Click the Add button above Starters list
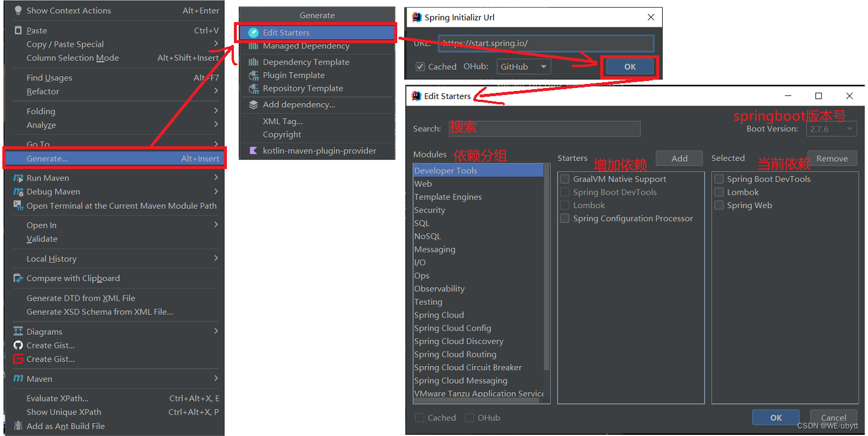Image resolution: width=868 pixels, height=436 pixels. coord(679,158)
